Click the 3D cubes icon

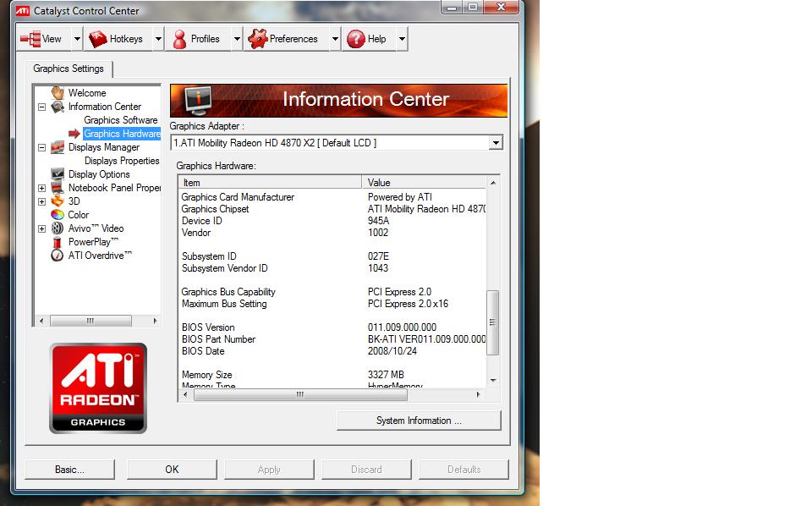58,201
